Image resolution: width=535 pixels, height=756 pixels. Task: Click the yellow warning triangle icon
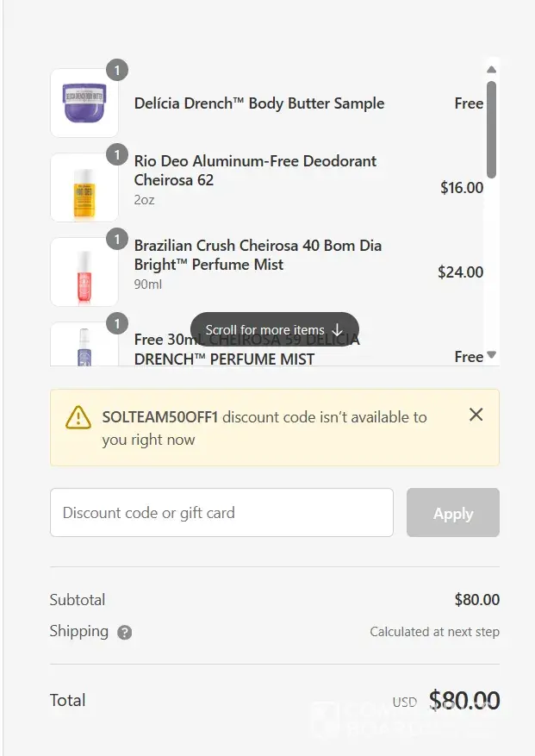78,418
